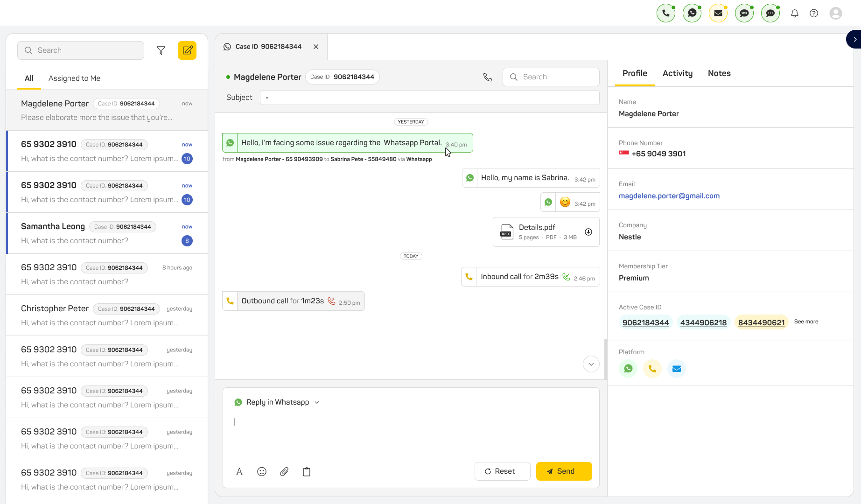
Task: Click the notifications bell icon
Action: [795, 13]
